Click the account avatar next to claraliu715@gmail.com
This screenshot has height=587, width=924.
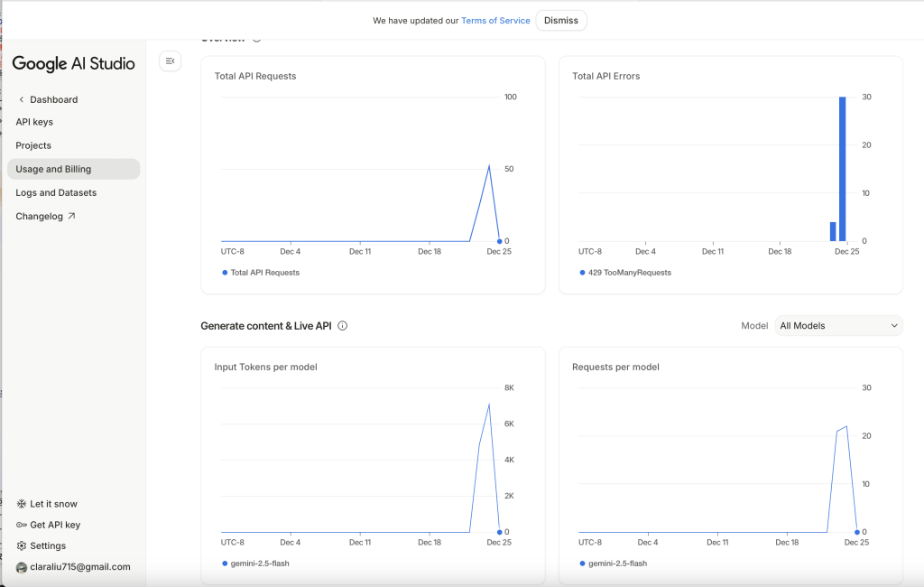[x=22, y=567]
